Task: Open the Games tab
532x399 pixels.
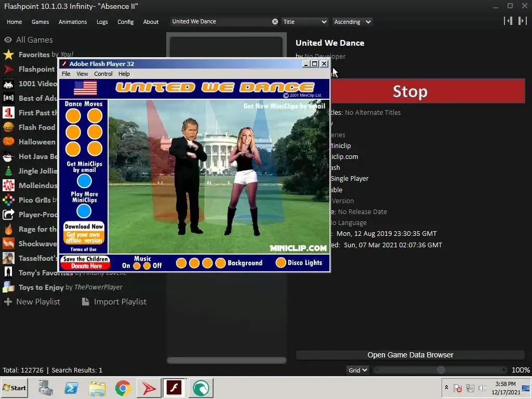Action: [40, 22]
